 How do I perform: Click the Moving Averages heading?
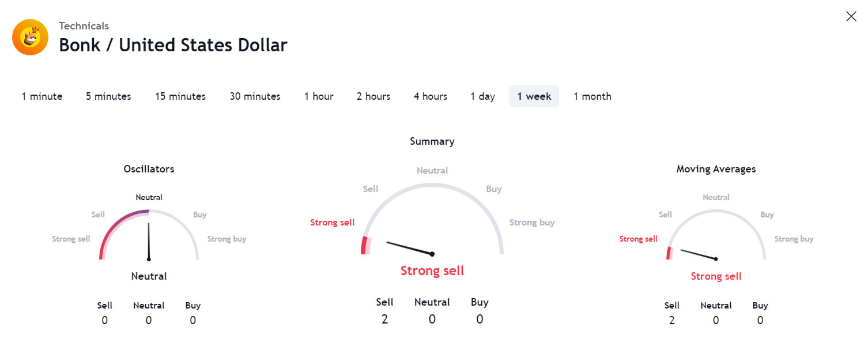click(716, 169)
